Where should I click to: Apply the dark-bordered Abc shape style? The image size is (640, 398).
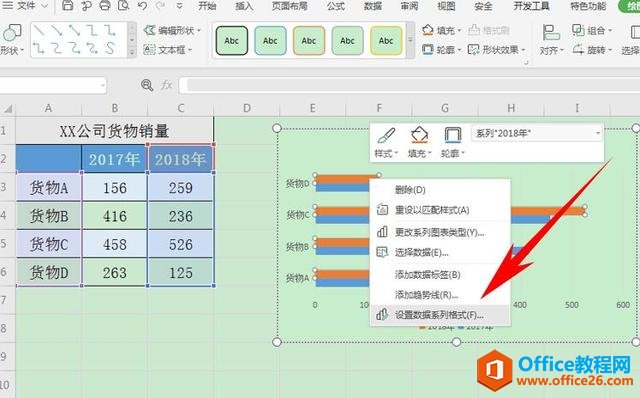tap(231, 40)
